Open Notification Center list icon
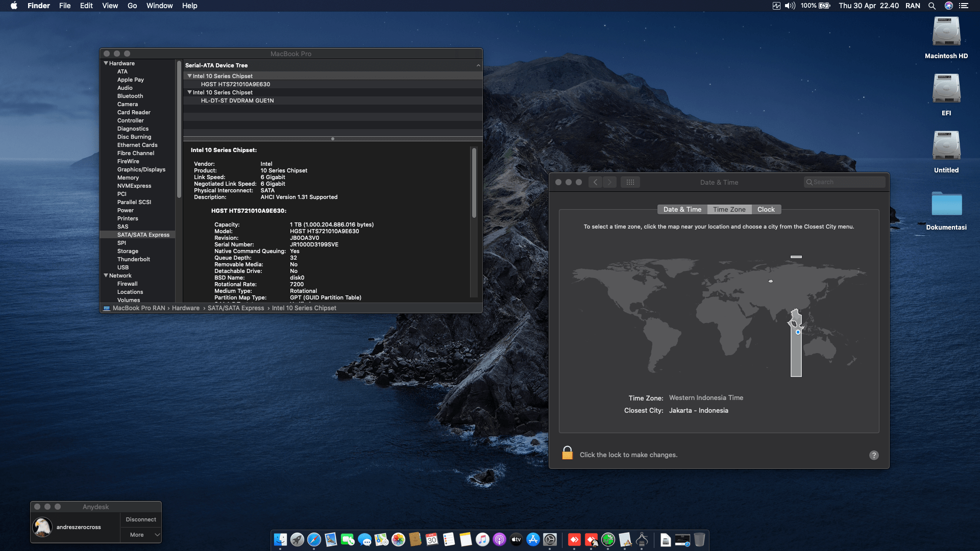The image size is (980, 551). pos(964,6)
